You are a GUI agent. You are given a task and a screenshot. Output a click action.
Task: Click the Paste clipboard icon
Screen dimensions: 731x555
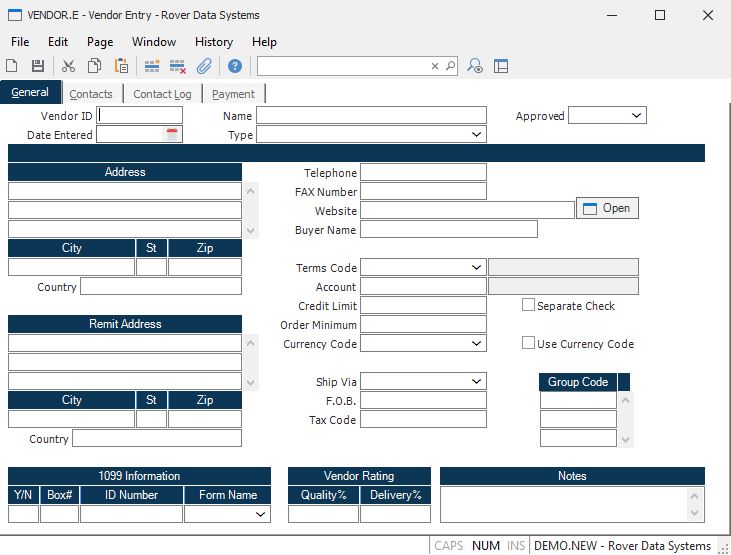tap(121, 66)
